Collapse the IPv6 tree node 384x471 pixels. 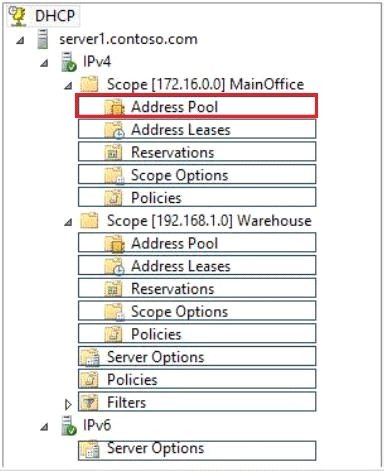click(44, 427)
